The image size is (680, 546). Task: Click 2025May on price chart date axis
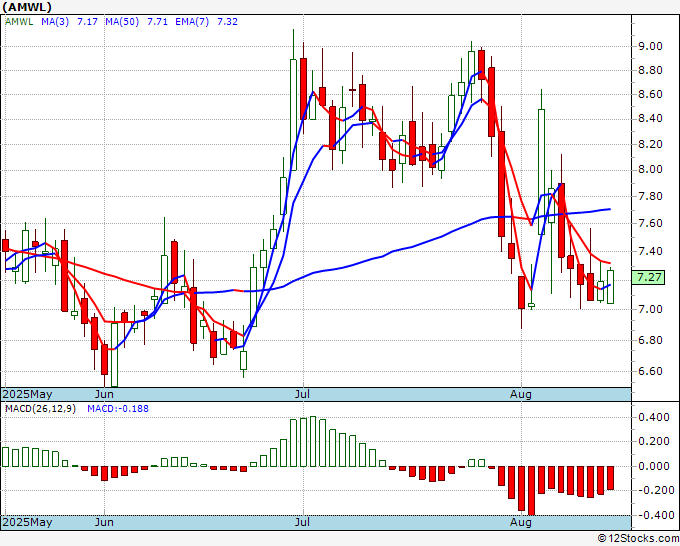(x=27, y=394)
